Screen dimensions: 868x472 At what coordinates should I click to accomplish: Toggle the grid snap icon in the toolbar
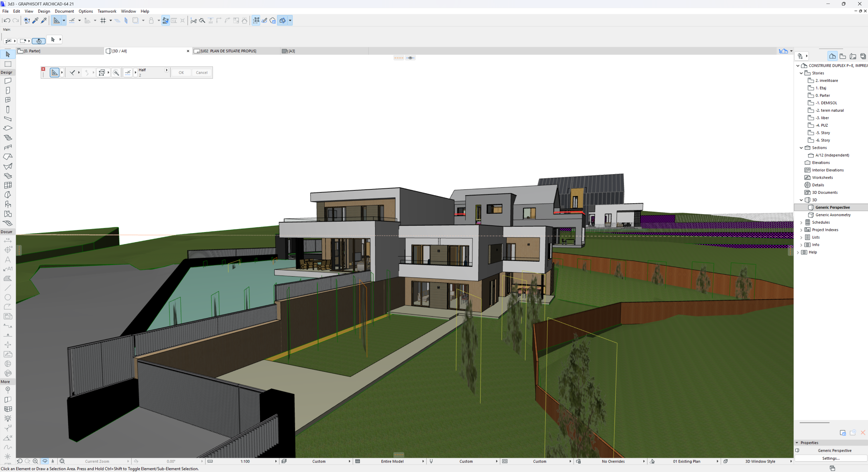point(103,21)
